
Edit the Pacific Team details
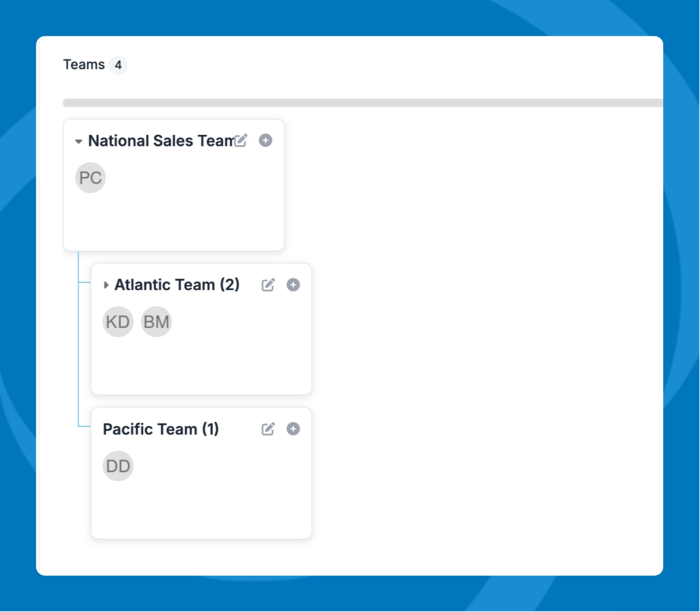[x=268, y=429]
